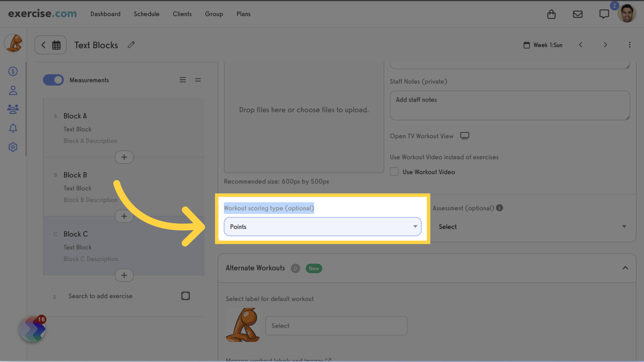644x362 pixels.
Task: Select Block C in the workout list
Action: point(124,246)
